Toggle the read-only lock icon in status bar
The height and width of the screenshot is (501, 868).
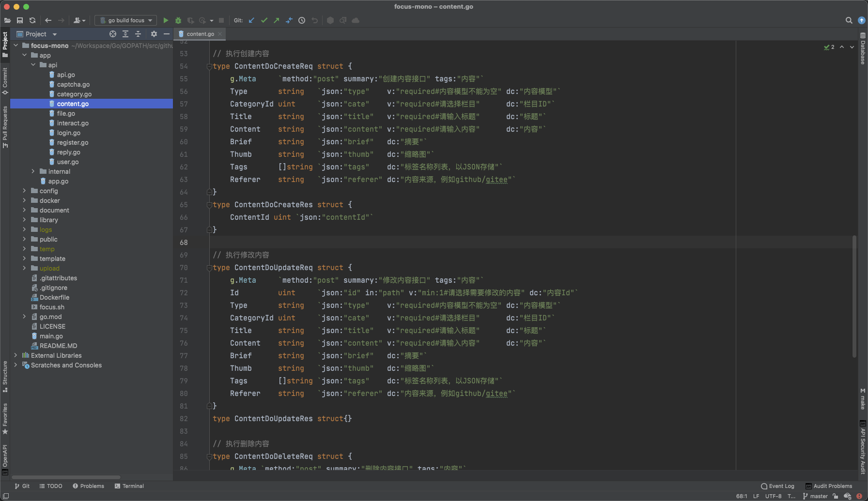coord(836,496)
